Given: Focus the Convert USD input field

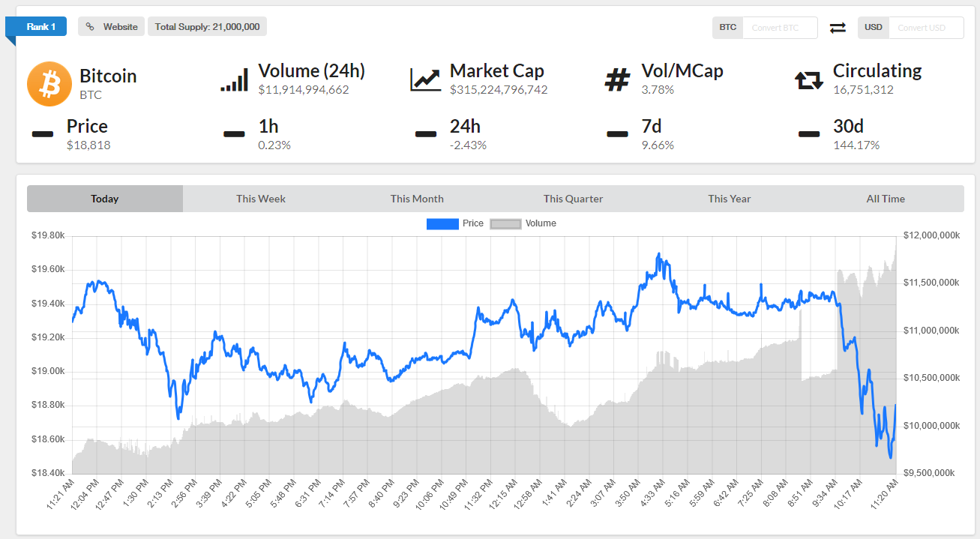Looking at the screenshot, I should pyautogui.click(x=926, y=28).
